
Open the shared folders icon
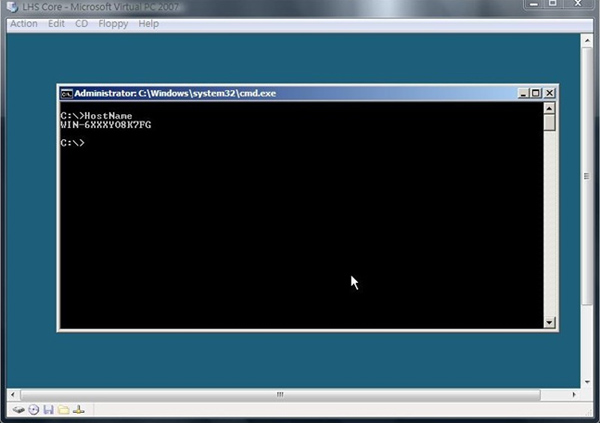pos(63,410)
